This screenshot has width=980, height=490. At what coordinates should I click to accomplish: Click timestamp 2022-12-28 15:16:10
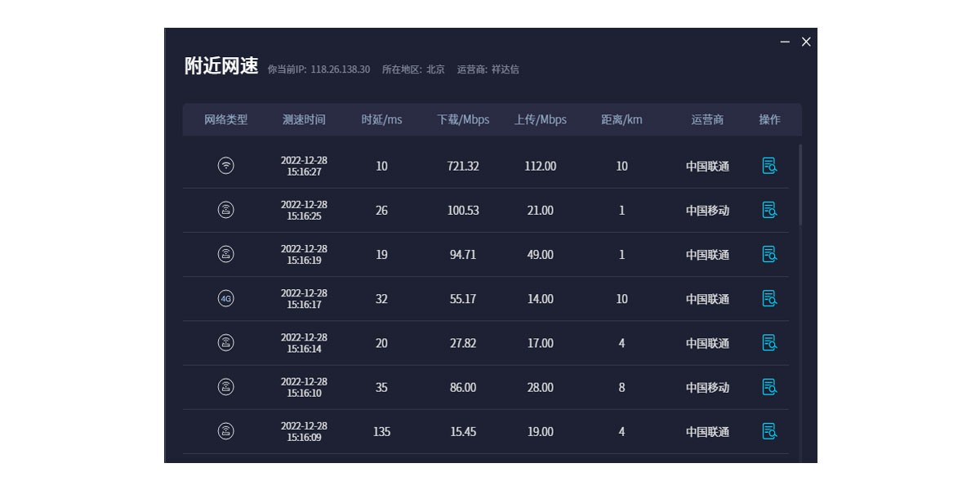(304, 386)
